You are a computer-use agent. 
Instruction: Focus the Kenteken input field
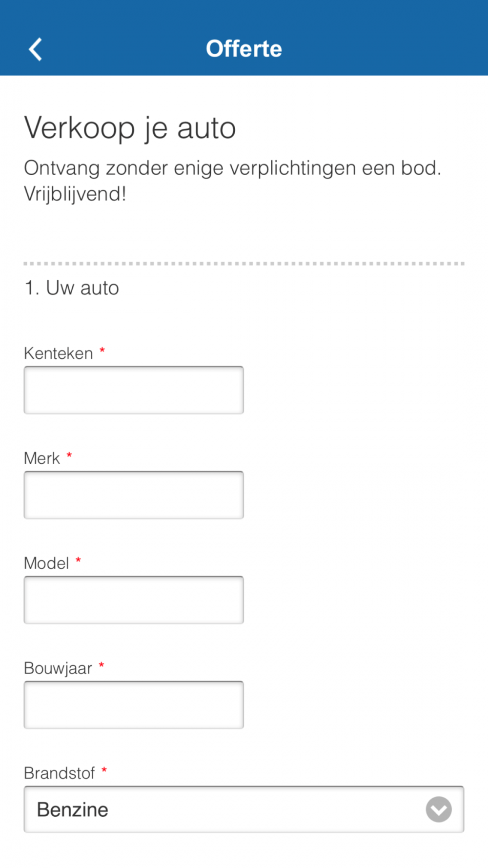pyautogui.click(x=134, y=390)
